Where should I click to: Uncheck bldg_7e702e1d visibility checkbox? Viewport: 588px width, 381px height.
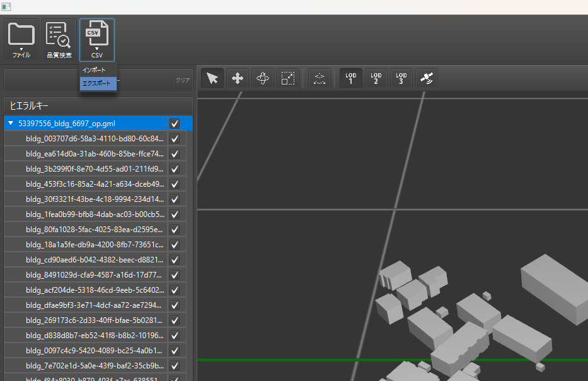(175, 366)
